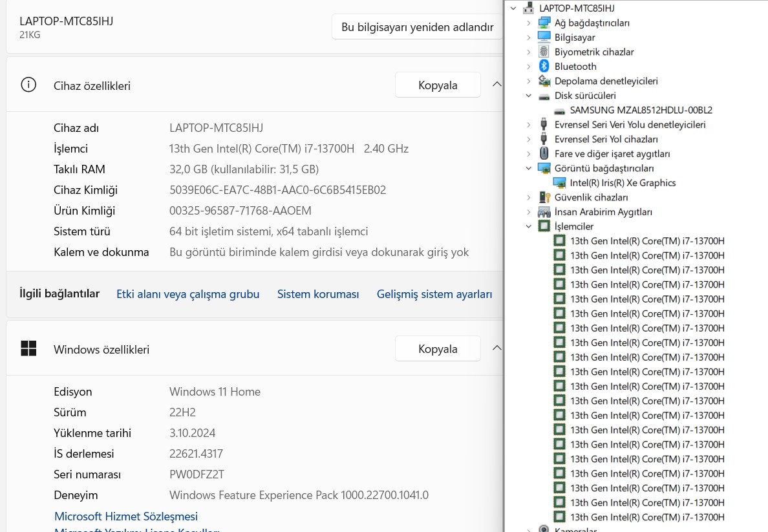Click the İS derlemesi value 22621.4317
768x532 pixels.
click(196, 454)
